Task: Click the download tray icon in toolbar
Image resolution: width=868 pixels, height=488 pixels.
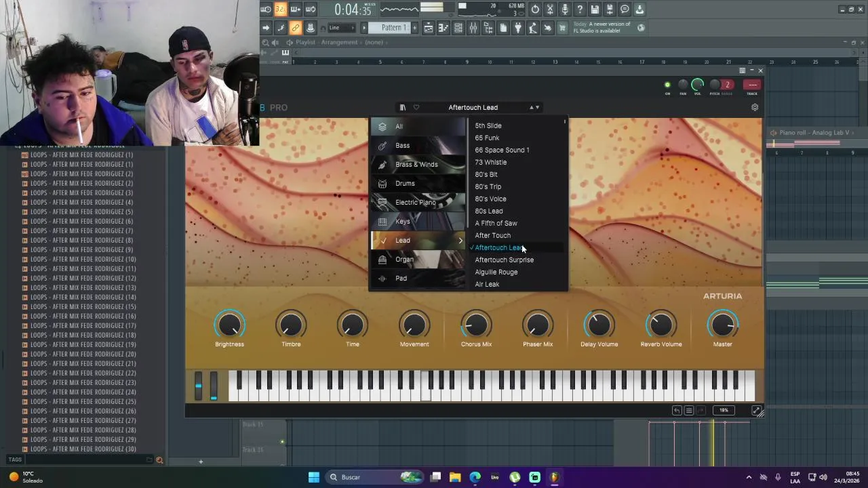Action: [639, 9]
